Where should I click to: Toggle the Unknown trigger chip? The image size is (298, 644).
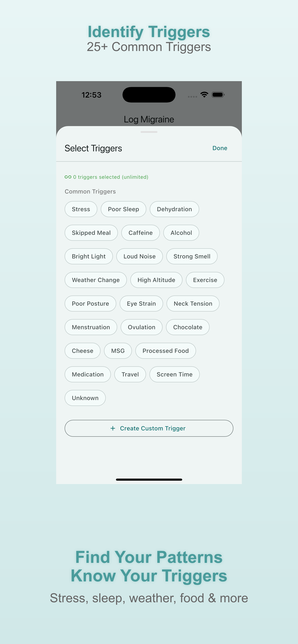point(85,398)
